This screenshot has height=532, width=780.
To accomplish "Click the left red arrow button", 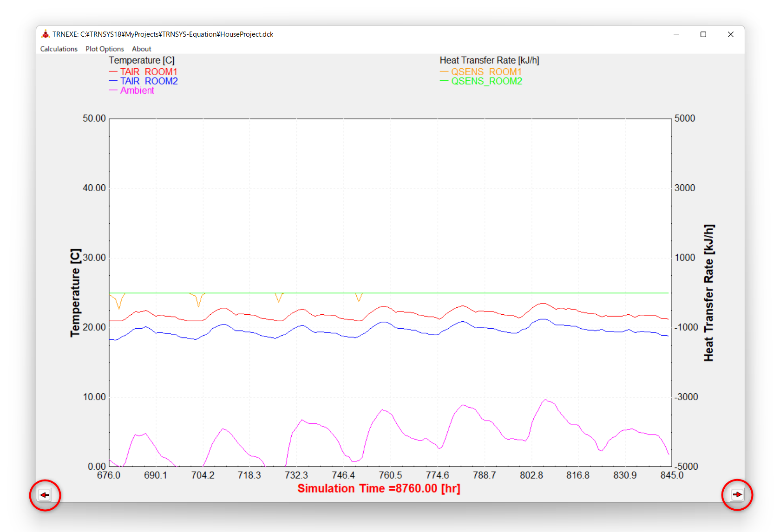I will point(45,495).
